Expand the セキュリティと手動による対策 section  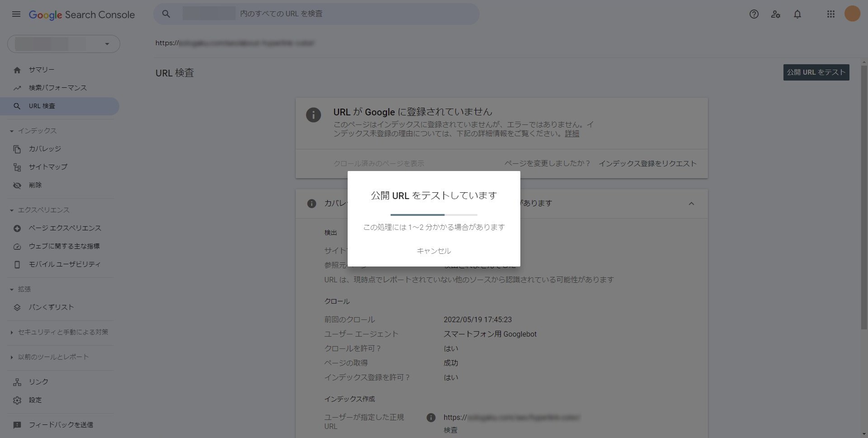[x=12, y=333]
